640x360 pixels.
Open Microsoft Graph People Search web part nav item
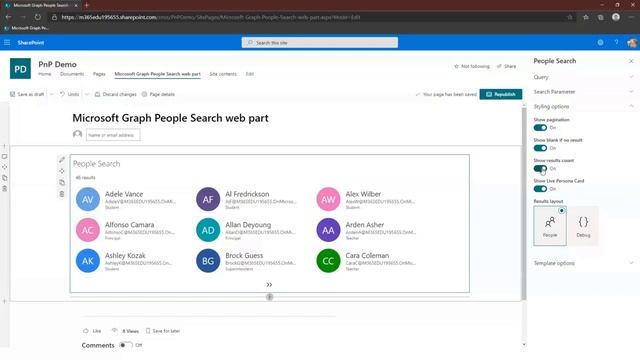point(158,74)
